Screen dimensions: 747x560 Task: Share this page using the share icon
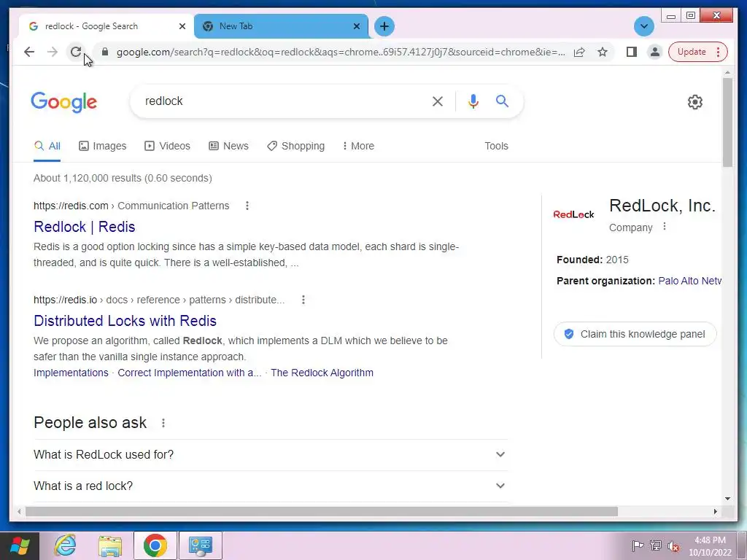(x=579, y=52)
